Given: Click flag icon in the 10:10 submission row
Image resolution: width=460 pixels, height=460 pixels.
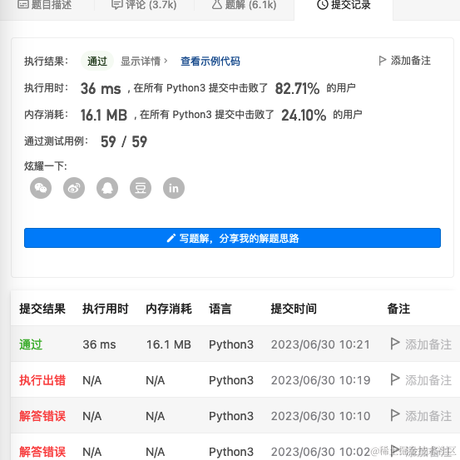Looking at the screenshot, I should (x=395, y=415).
